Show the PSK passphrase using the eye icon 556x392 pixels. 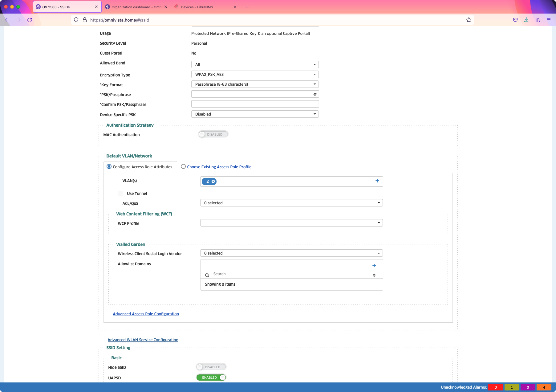315,94
